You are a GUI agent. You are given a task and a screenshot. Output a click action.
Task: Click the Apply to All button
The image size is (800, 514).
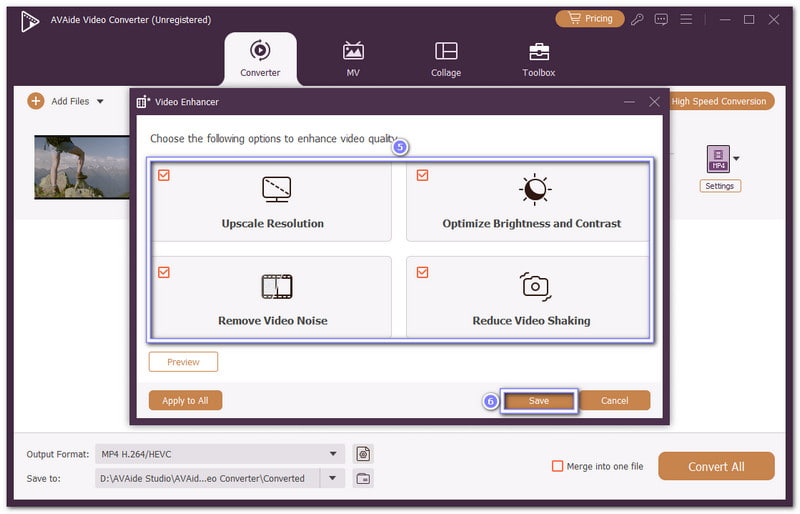185,400
